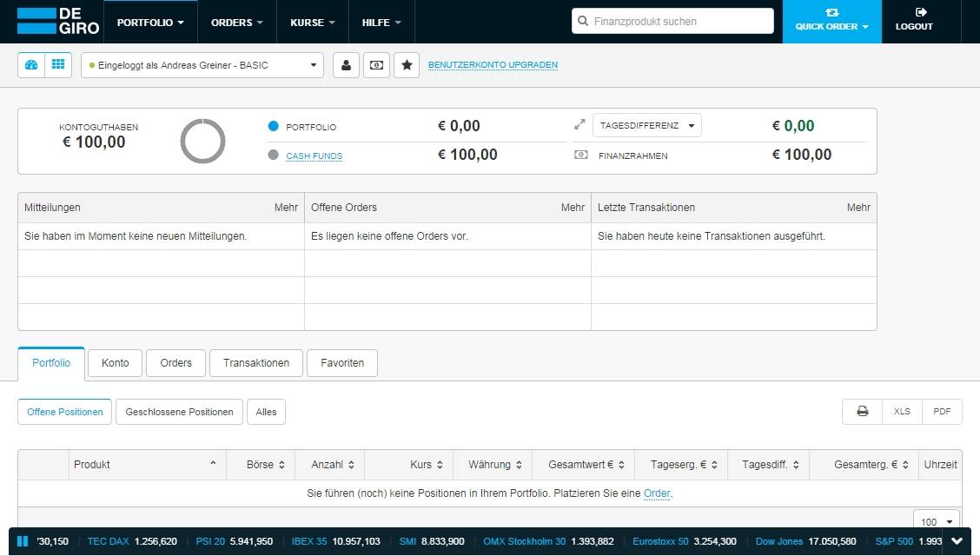Show Alles positions filter

[x=266, y=412]
